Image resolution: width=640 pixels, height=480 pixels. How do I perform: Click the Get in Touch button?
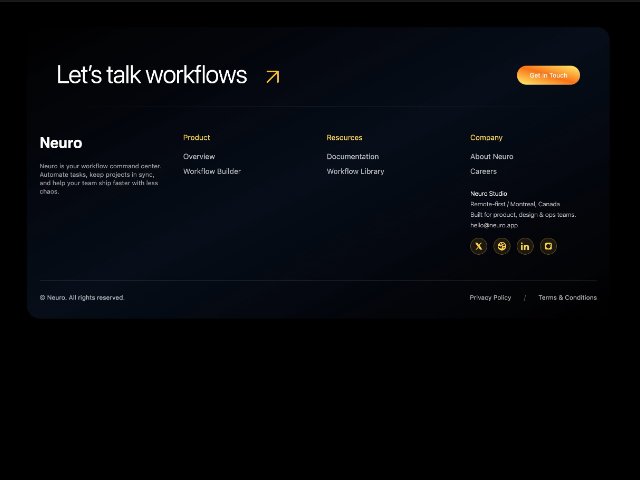pyautogui.click(x=548, y=76)
